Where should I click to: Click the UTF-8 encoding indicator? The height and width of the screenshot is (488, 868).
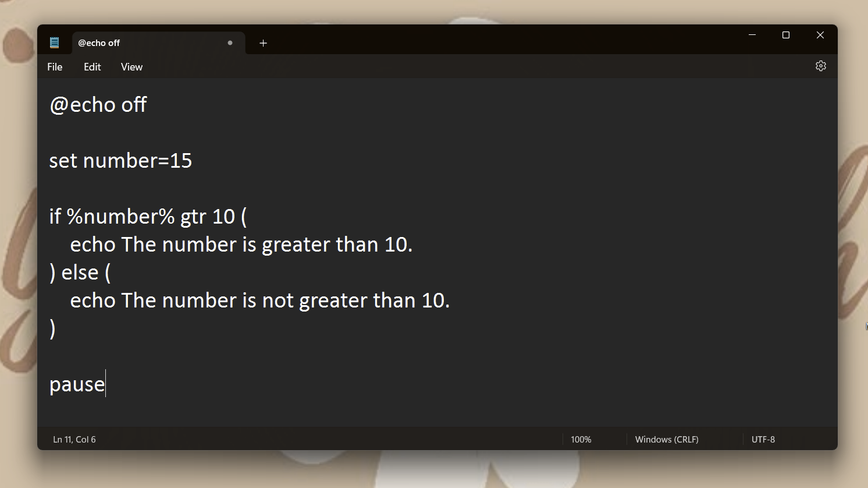[x=763, y=439]
